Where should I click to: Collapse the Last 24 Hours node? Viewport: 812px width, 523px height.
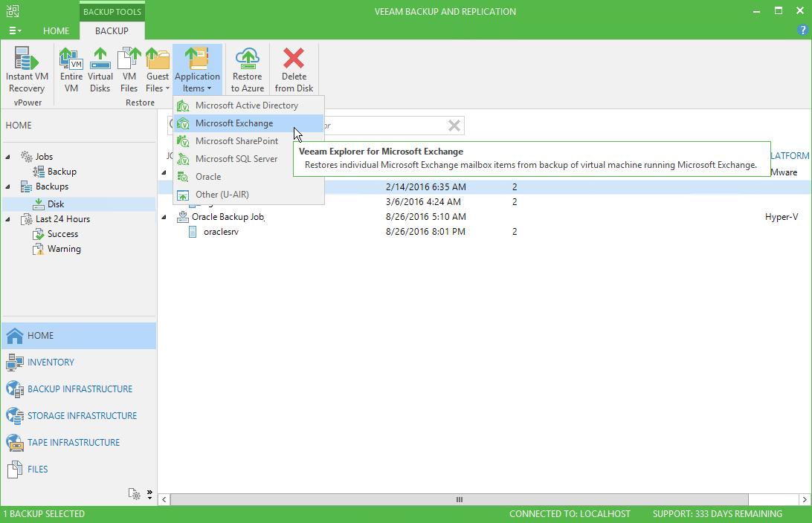click(x=7, y=219)
